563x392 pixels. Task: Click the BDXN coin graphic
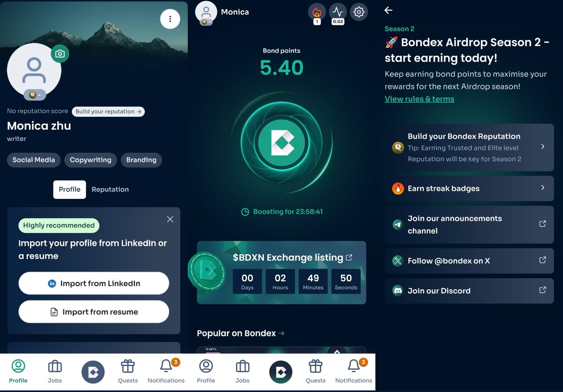[x=206, y=271]
